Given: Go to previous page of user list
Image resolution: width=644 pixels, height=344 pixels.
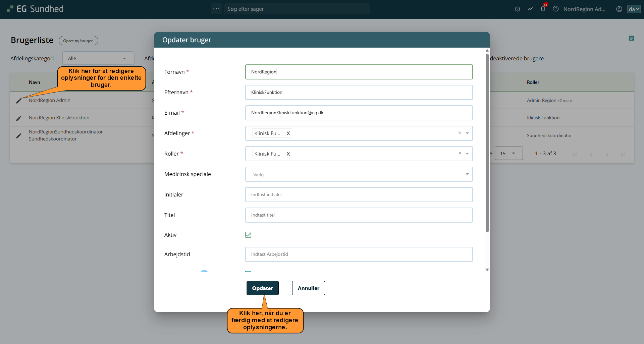Looking at the screenshot, I should [x=591, y=154].
